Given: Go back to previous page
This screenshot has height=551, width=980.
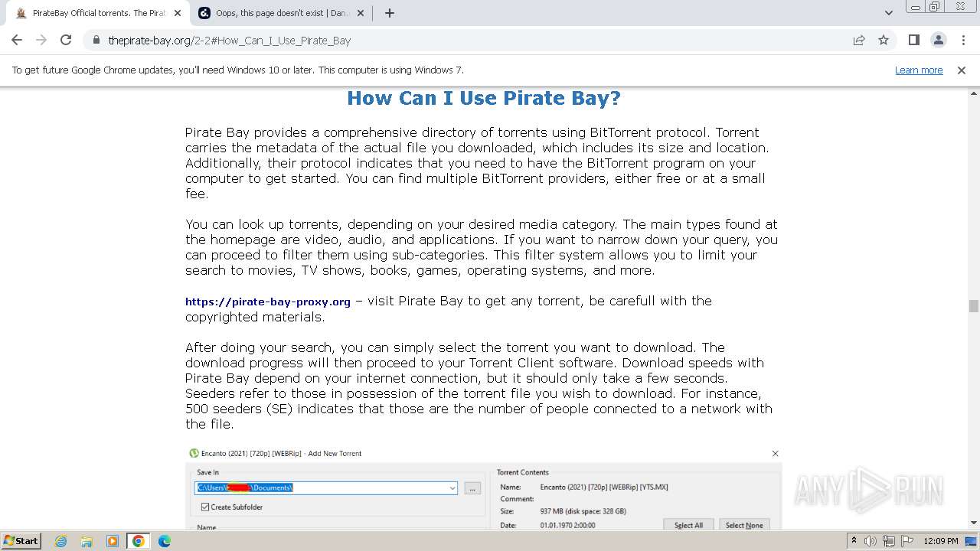Looking at the screenshot, I should [17, 40].
